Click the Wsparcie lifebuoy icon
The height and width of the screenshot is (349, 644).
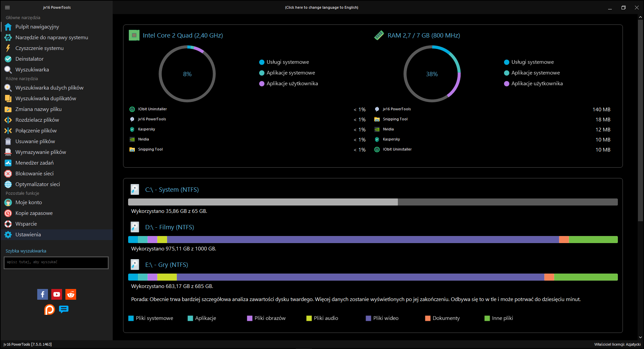tap(8, 224)
